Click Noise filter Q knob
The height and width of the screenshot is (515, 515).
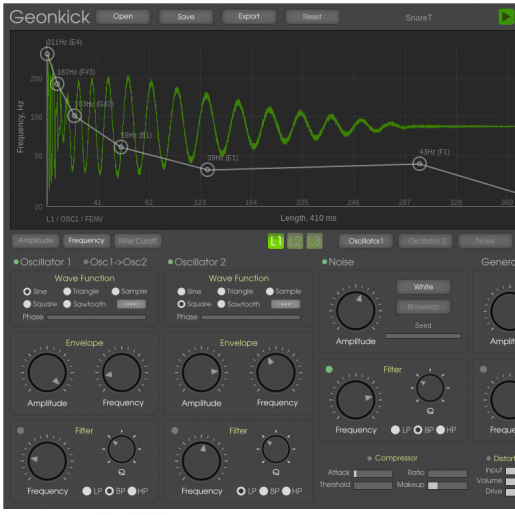[x=430, y=388]
